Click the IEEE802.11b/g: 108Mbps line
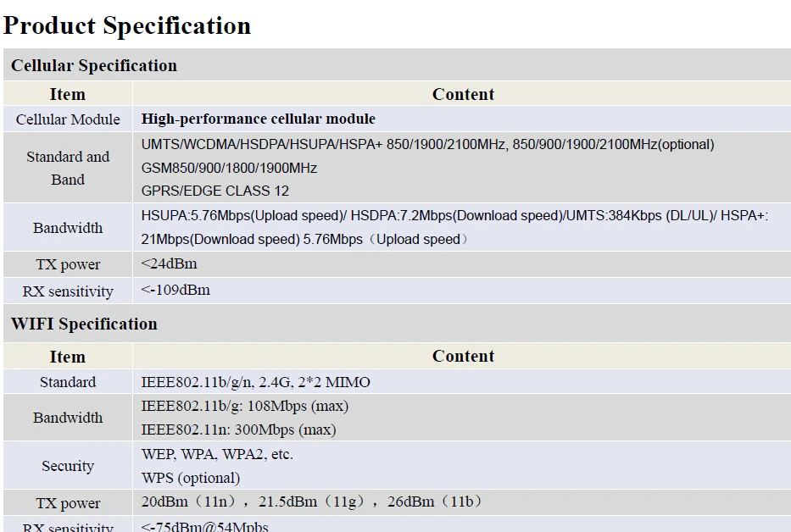 click(x=245, y=406)
